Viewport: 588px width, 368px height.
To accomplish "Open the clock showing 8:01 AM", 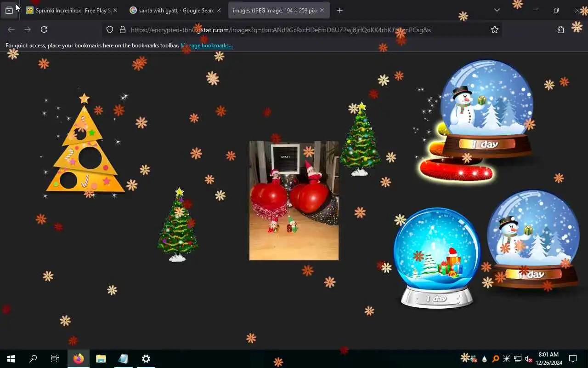I will [549, 359].
